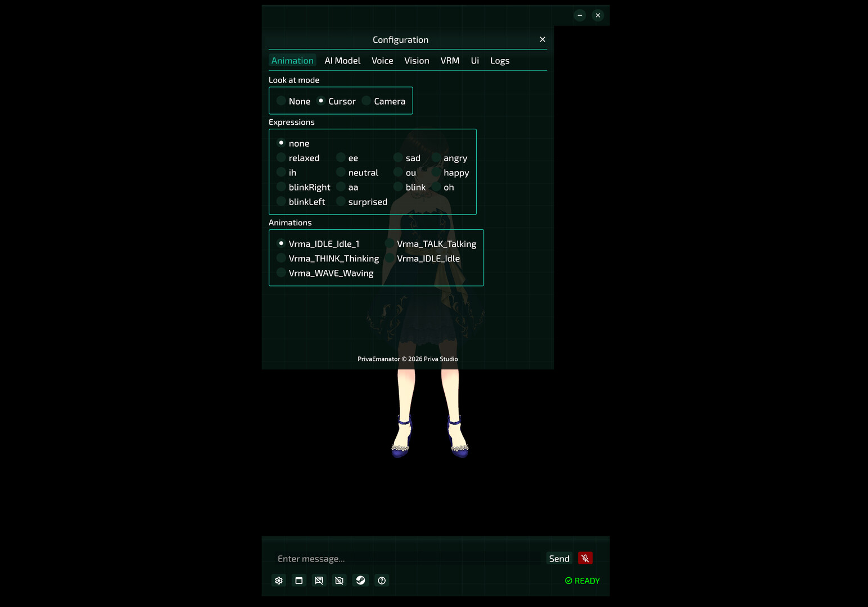Select the ee expression
Screen dimensions: 868x607
[347, 158]
